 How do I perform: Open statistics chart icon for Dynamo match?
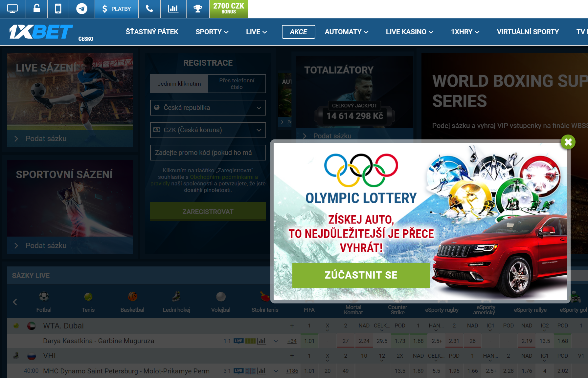pyautogui.click(x=261, y=371)
